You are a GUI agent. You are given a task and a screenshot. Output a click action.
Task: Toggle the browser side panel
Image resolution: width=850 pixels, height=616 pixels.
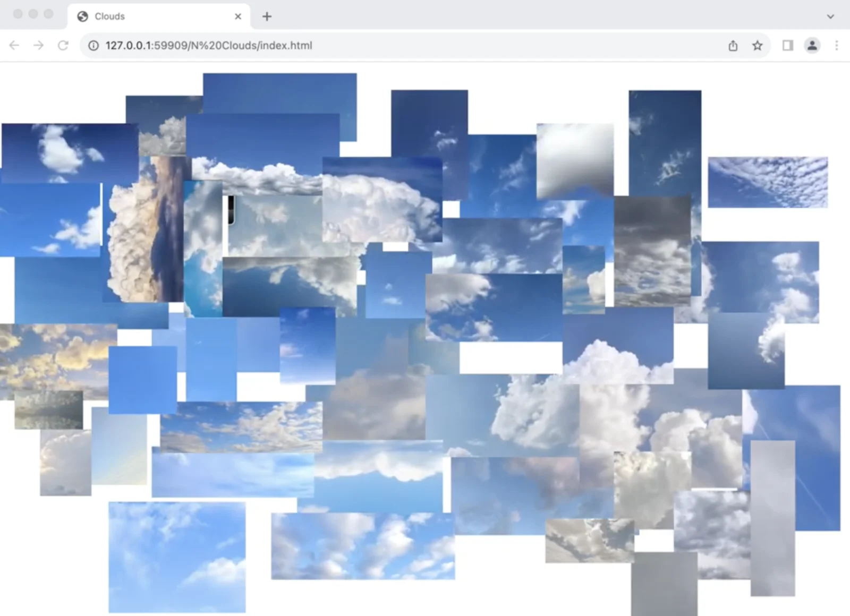pos(788,46)
